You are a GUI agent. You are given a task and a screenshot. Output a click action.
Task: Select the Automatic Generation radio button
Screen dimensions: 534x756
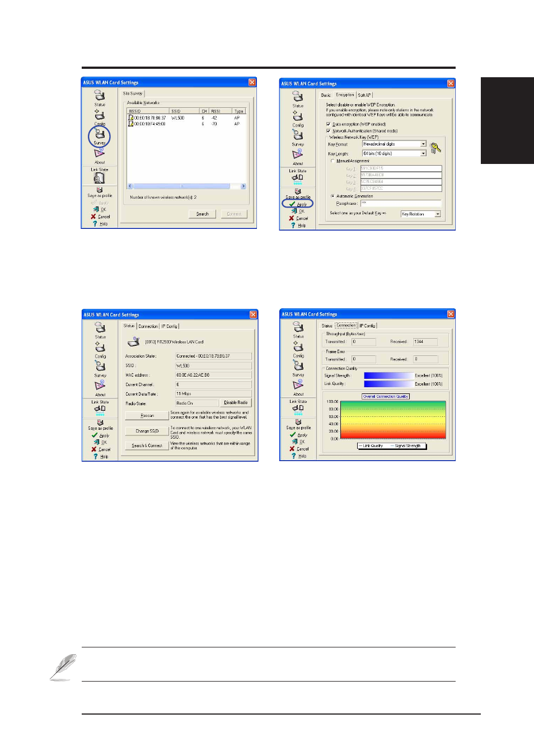332,196
